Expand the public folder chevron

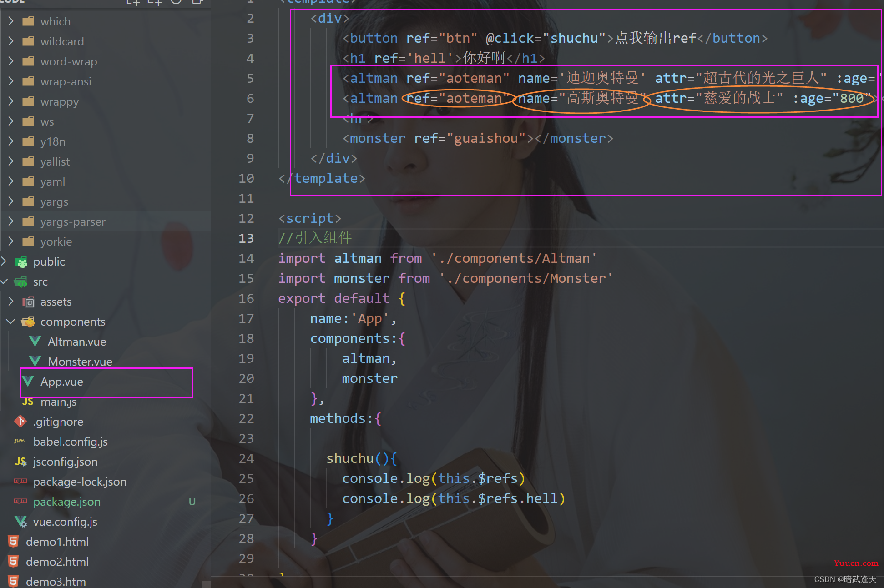[4, 261]
